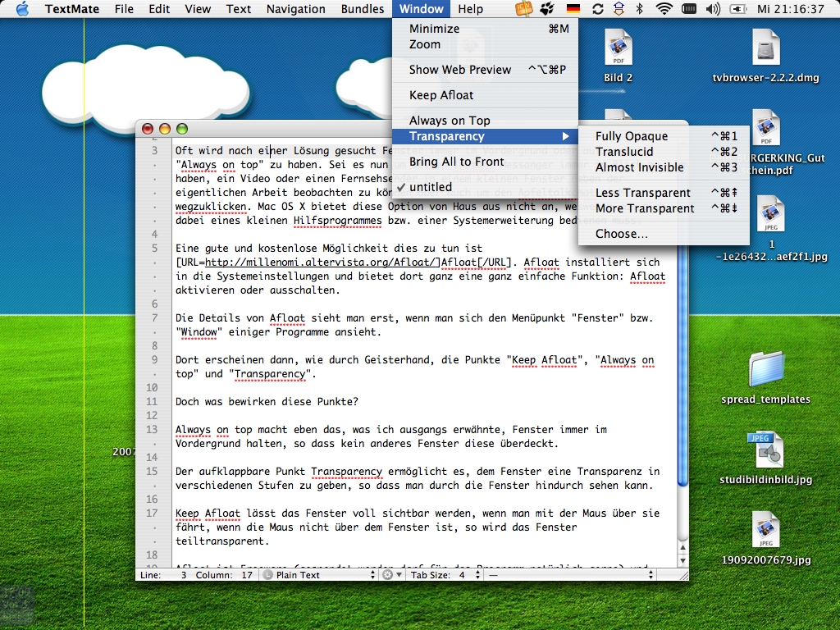Click the orange iClip menu bar icon
Screen dimensions: 840x630
(x=523, y=8)
